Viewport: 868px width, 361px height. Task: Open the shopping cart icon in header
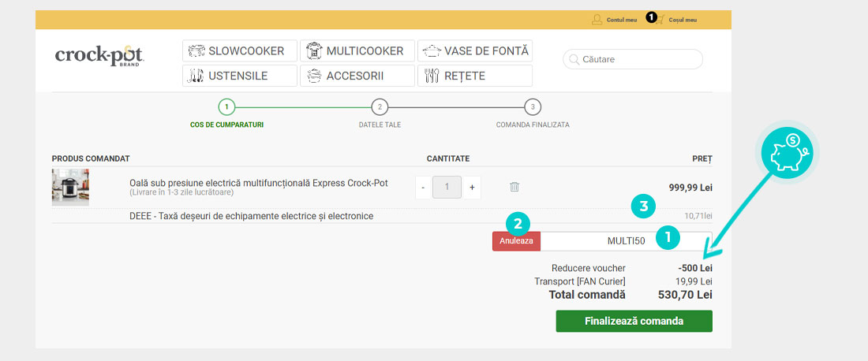pos(660,20)
